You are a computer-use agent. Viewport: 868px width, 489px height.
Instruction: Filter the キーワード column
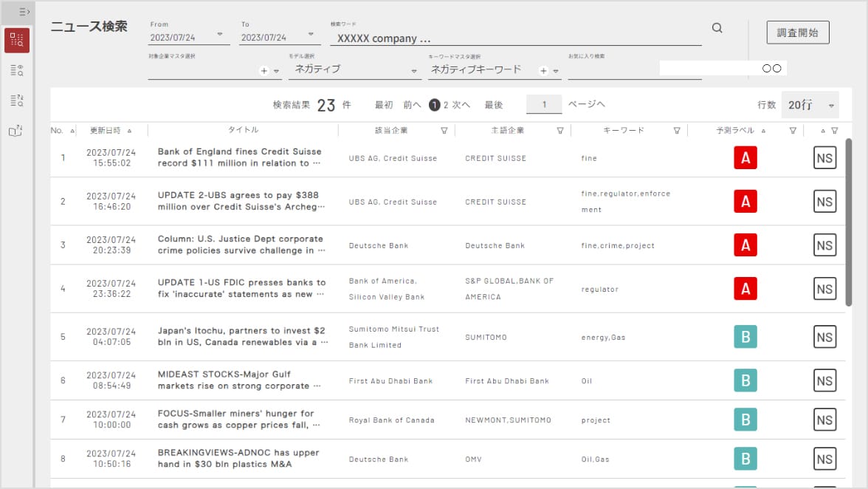(x=676, y=131)
